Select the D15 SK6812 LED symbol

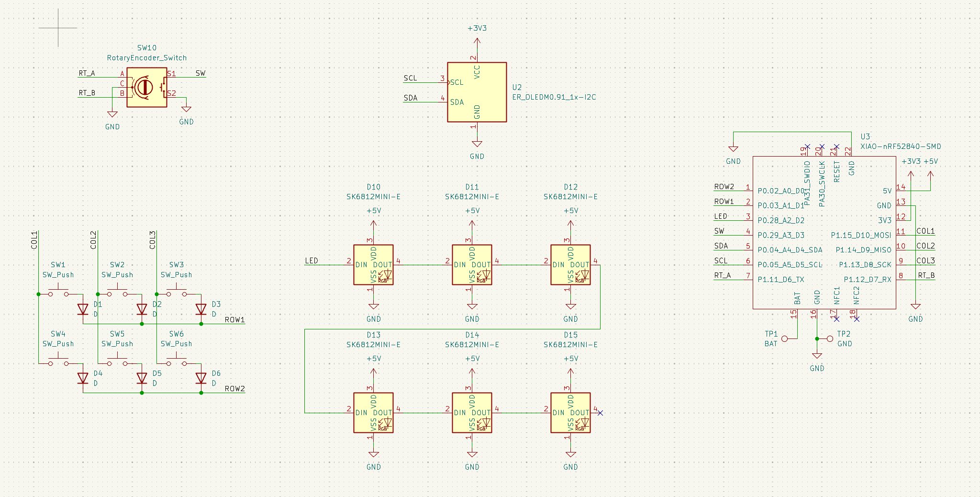pos(570,413)
